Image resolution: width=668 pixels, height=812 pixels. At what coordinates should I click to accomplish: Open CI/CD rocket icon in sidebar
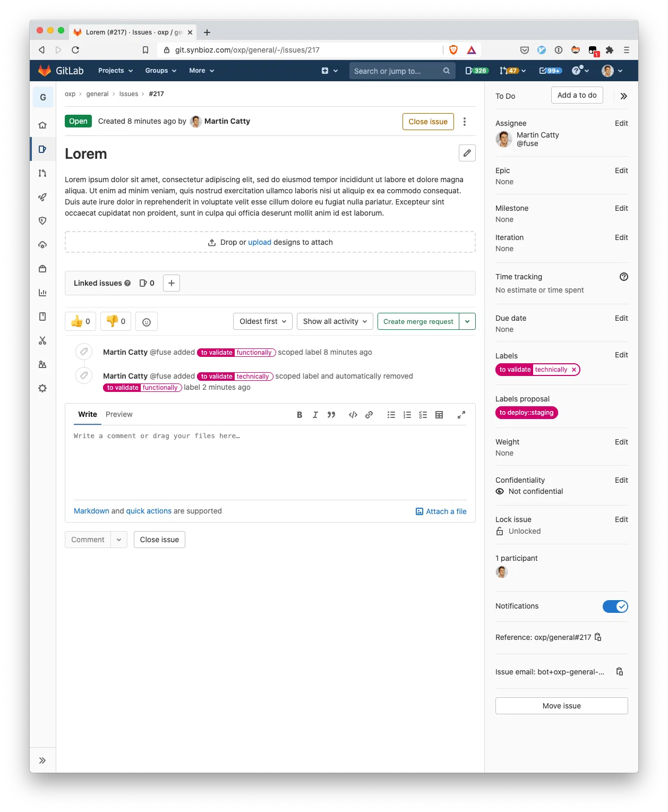pyautogui.click(x=42, y=197)
